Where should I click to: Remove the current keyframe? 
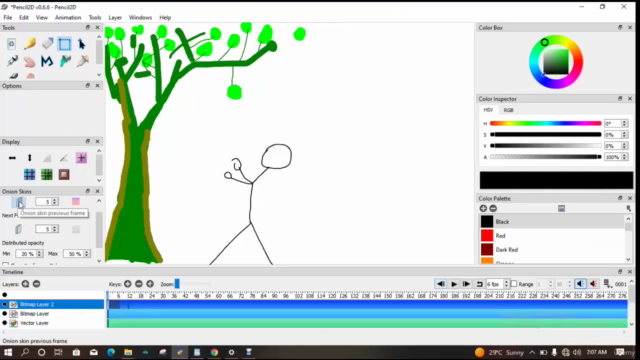[x=139, y=284]
